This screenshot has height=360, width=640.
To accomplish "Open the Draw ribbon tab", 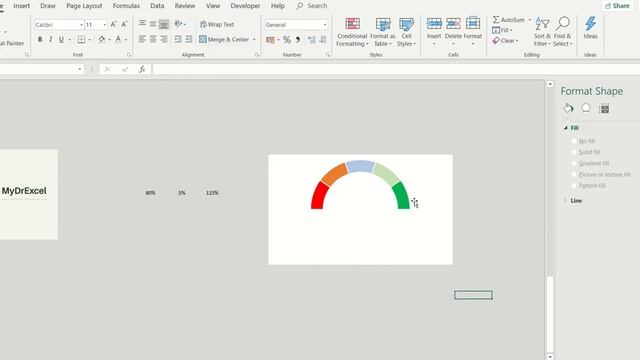I will pos(48,6).
